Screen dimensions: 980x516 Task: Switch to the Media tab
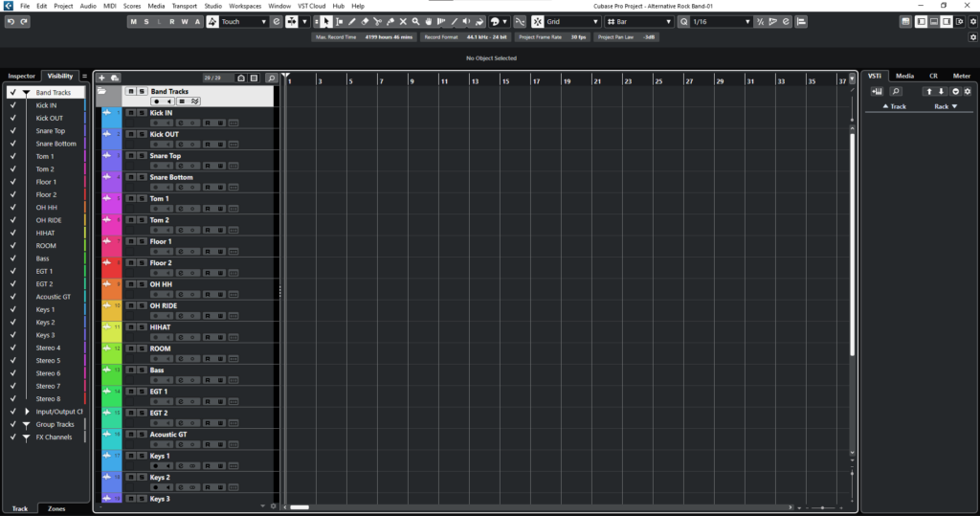tap(904, 76)
